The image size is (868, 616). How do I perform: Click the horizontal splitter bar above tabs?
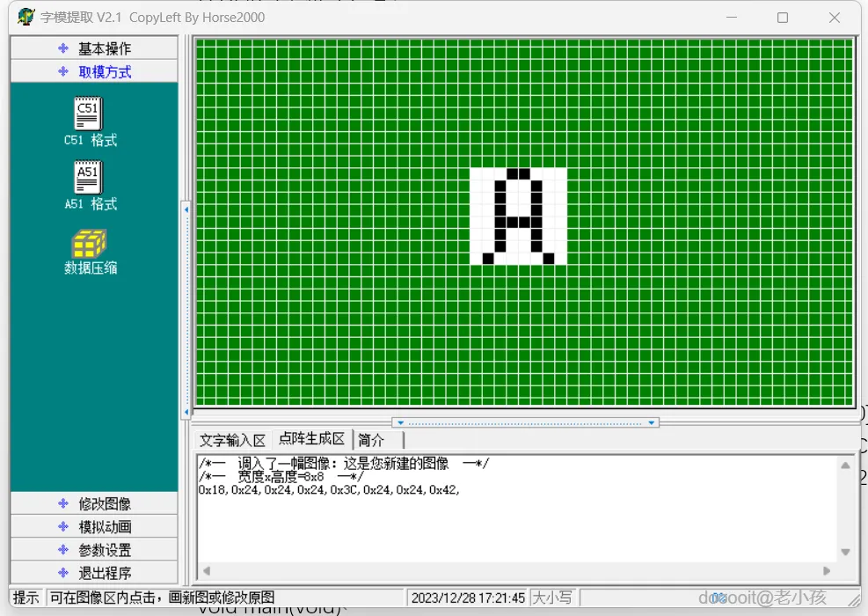tap(525, 422)
